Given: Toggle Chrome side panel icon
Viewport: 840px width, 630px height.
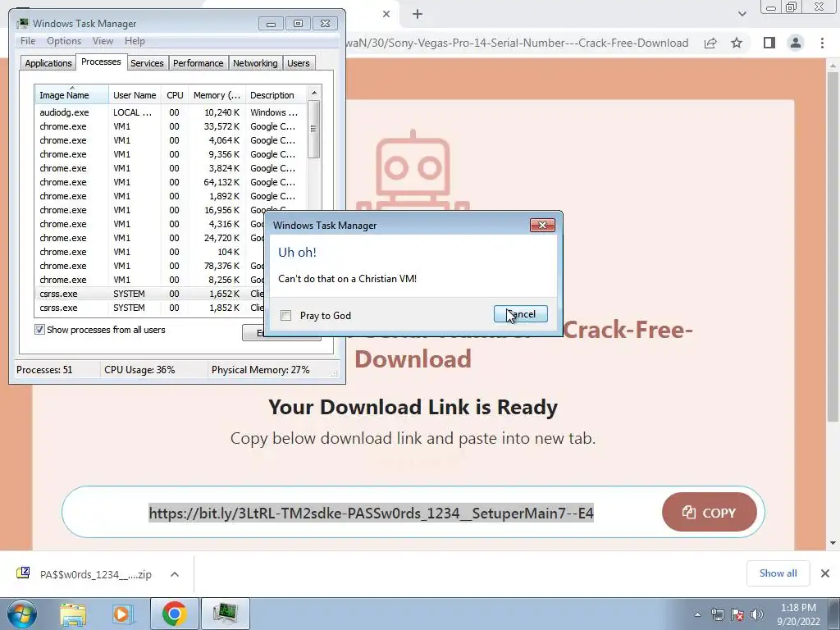Looking at the screenshot, I should (x=769, y=43).
